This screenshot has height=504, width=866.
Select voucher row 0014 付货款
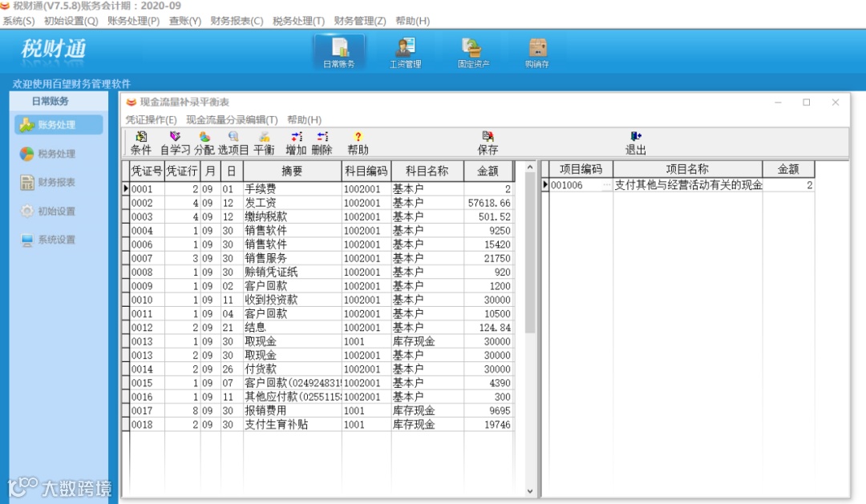[320, 369]
